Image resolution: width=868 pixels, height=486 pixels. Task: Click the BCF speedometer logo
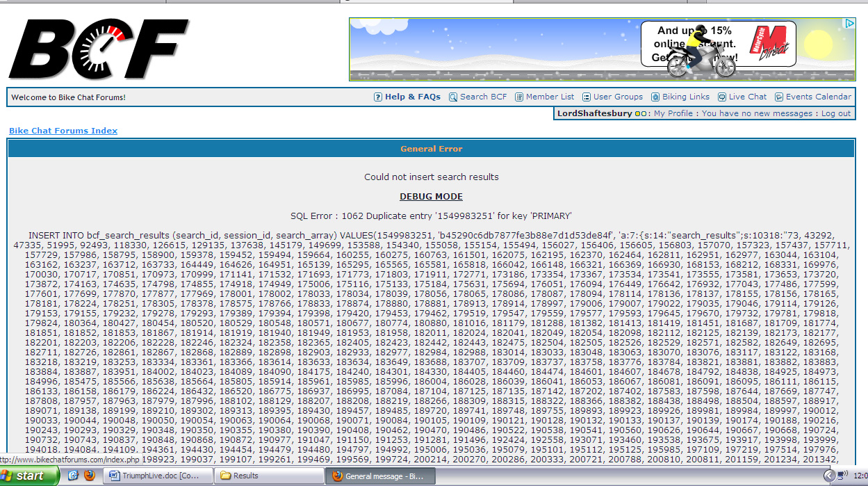coord(97,49)
